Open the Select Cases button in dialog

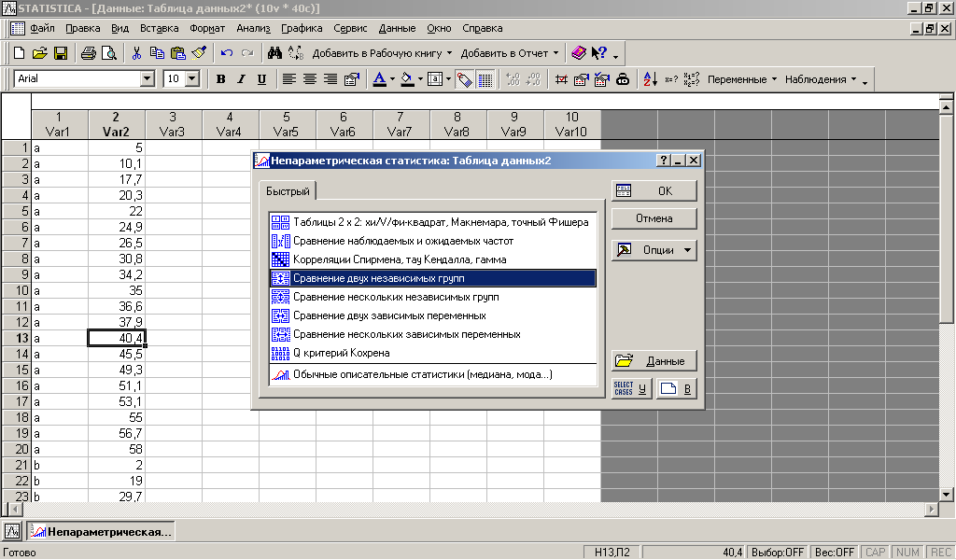click(632, 389)
